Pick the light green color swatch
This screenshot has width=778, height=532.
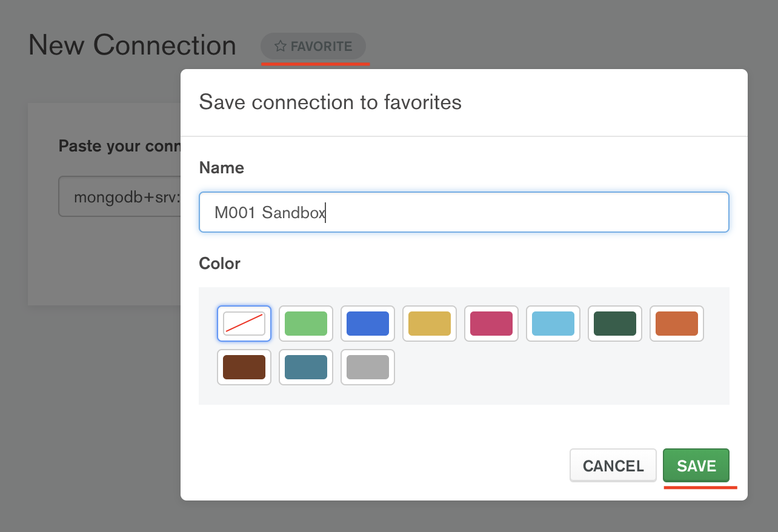tap(306, 324)
